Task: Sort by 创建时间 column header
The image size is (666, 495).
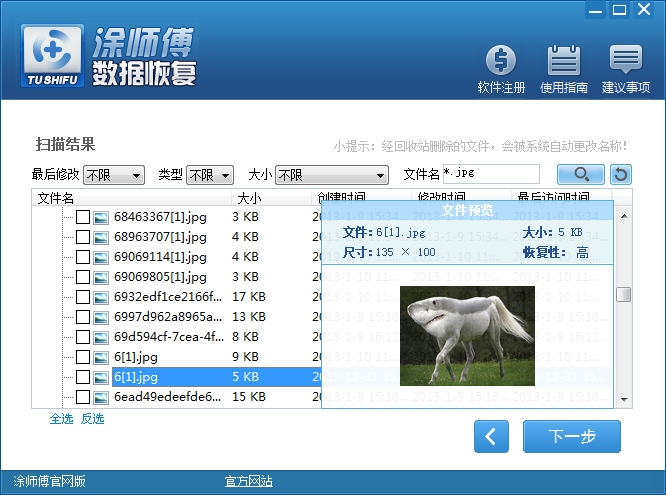Action: click(x=361, y=195)
